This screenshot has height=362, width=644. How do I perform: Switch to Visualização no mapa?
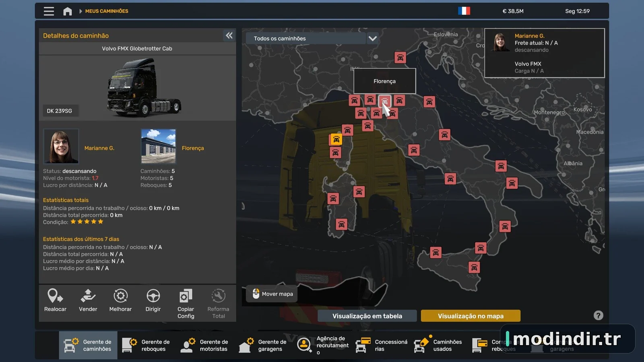(x=471, y=316)
